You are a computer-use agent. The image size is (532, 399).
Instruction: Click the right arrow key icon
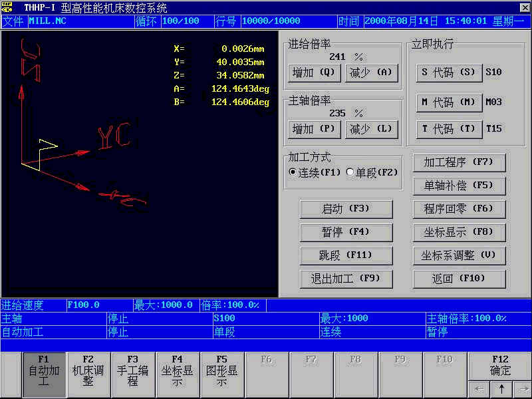pos(522,389)
